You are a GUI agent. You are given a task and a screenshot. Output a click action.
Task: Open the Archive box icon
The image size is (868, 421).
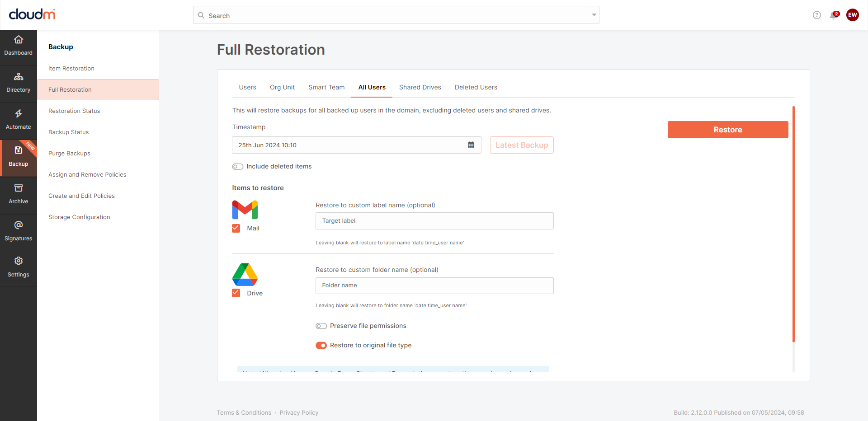pos(19,188)
